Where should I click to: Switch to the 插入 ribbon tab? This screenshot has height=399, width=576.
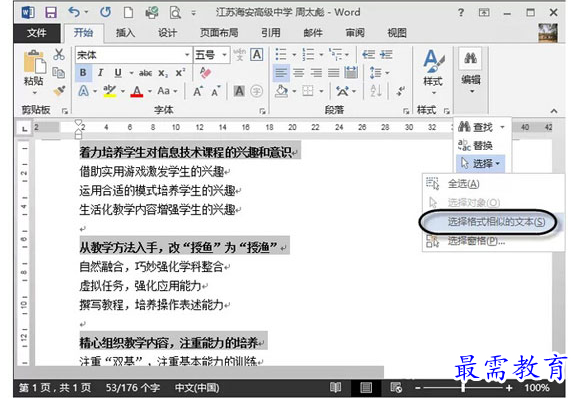click(125, 33)
